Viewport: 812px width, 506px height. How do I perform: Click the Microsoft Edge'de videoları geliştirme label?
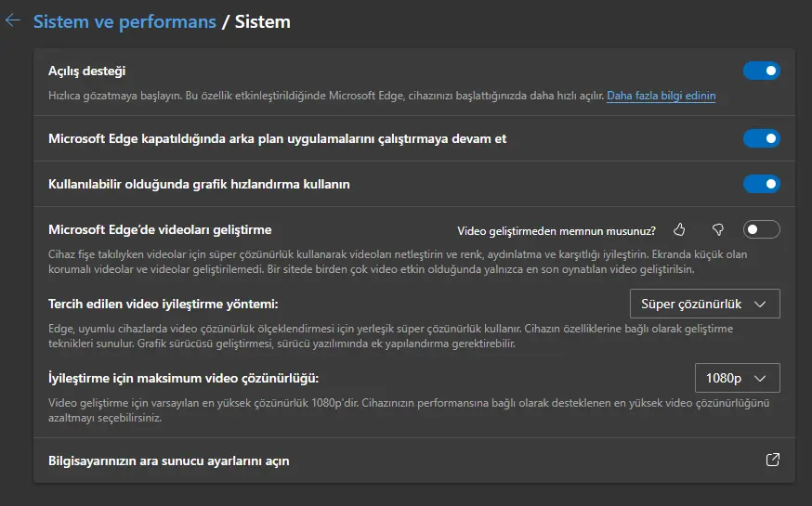pos(160,229)
